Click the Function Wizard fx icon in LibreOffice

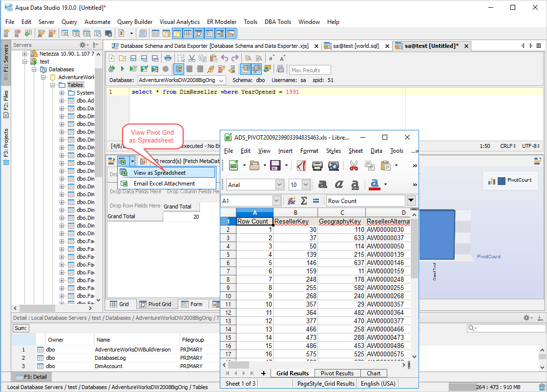point(291,201)
